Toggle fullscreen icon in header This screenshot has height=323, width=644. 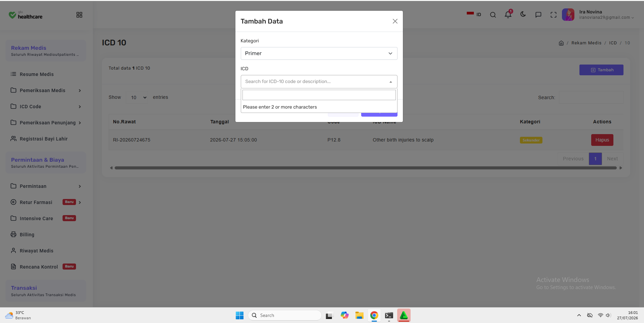[x=554, y=15]
